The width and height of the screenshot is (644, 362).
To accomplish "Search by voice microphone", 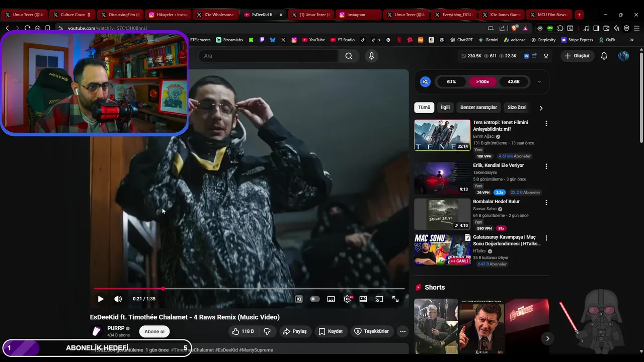I will coord(372,56).
